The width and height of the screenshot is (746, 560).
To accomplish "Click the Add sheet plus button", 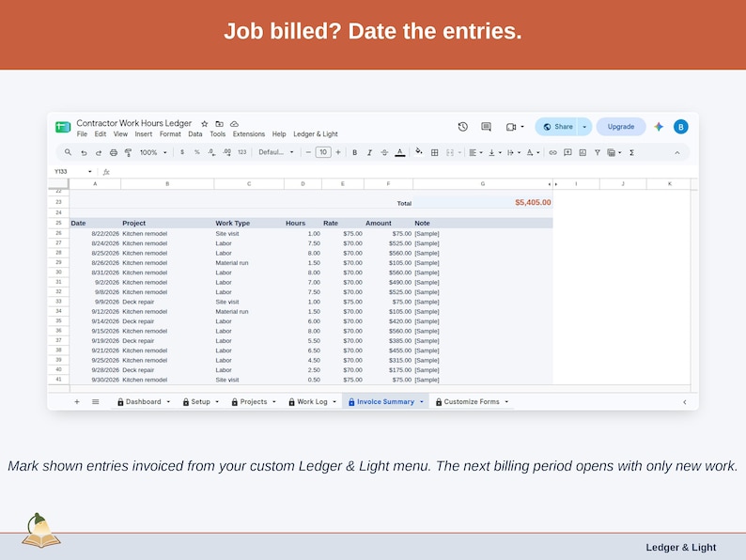I will (77, 401).
